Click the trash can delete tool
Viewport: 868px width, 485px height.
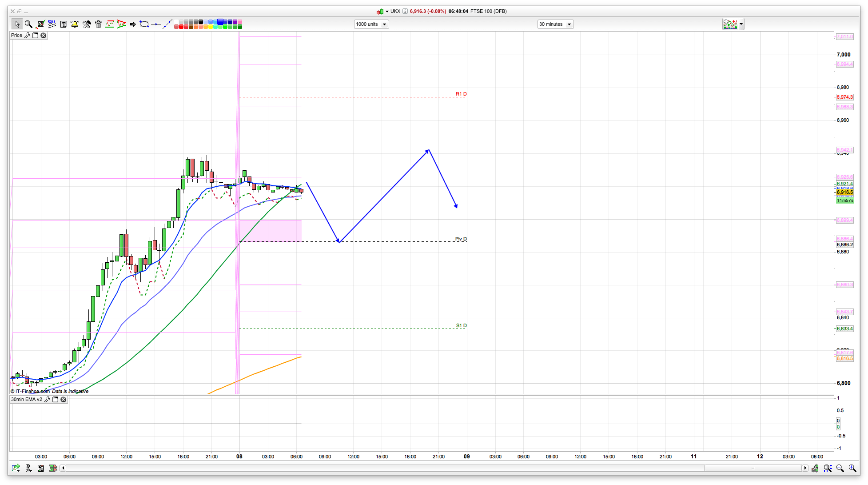coord(98,24)
